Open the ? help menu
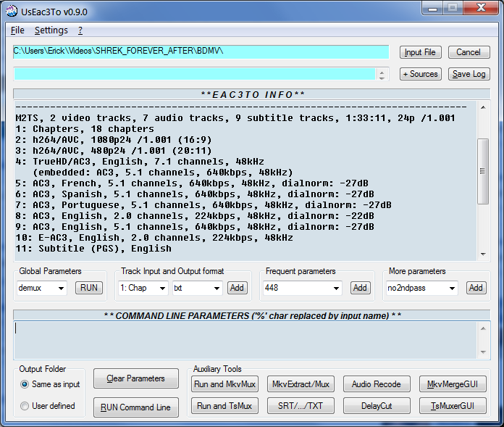This screenshot has height=427, width=504. point(80,30)
